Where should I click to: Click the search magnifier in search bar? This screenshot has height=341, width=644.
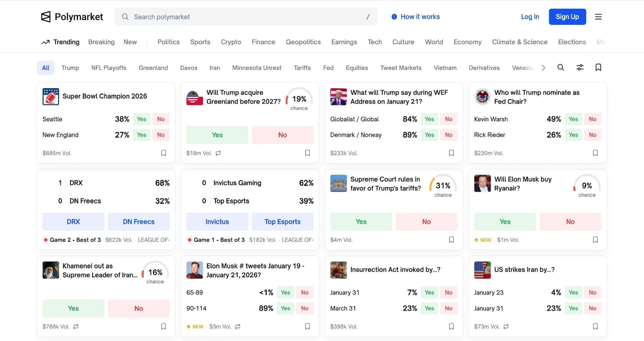(x=125, y=17)
